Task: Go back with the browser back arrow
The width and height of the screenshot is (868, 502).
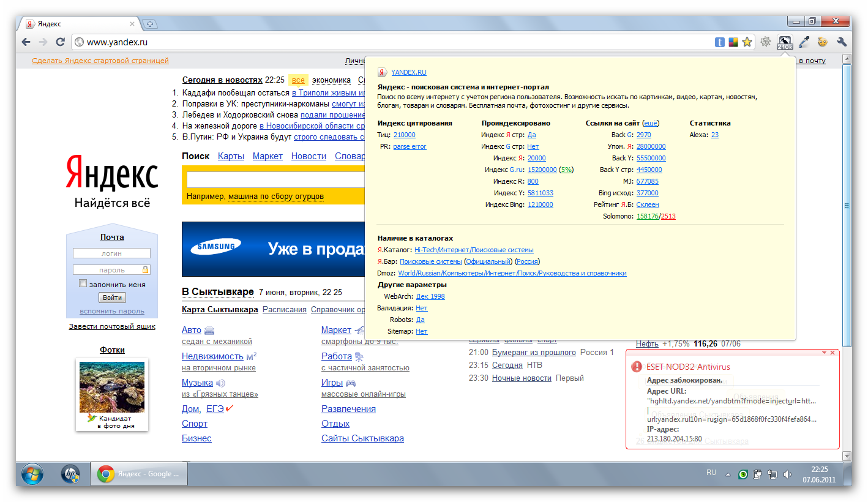Action: [x=26, y=42]
